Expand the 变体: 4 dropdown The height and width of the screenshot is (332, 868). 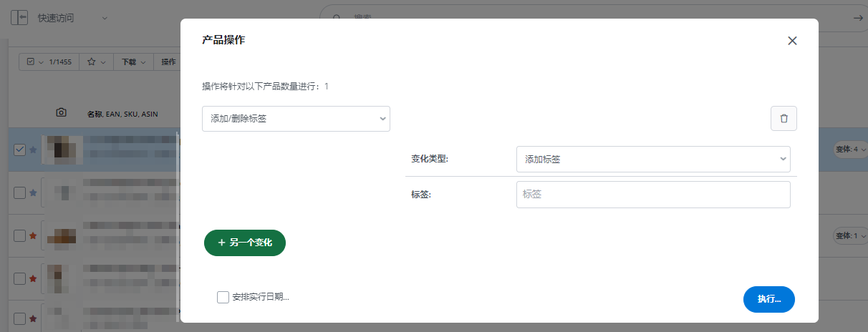tap(850, 150)
